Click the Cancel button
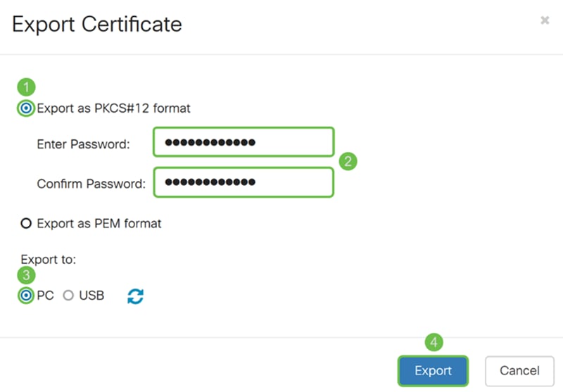This screenshot has width=563, height=392. 519,371
